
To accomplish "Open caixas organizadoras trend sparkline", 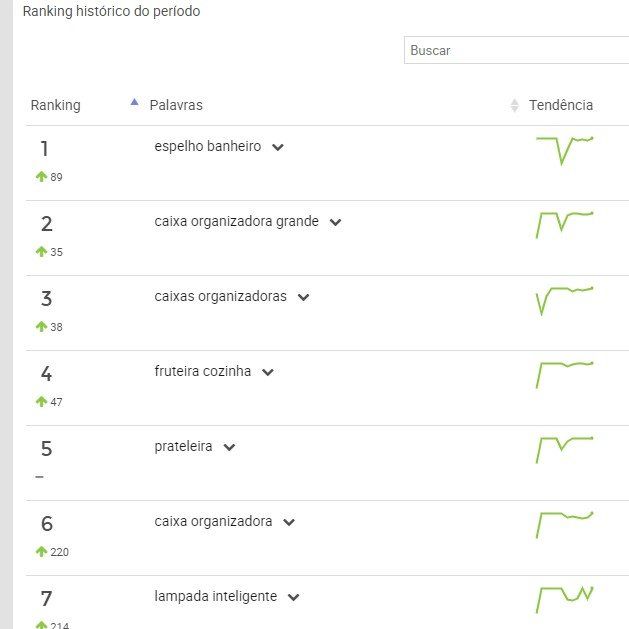I will click(x=564, y=301).
